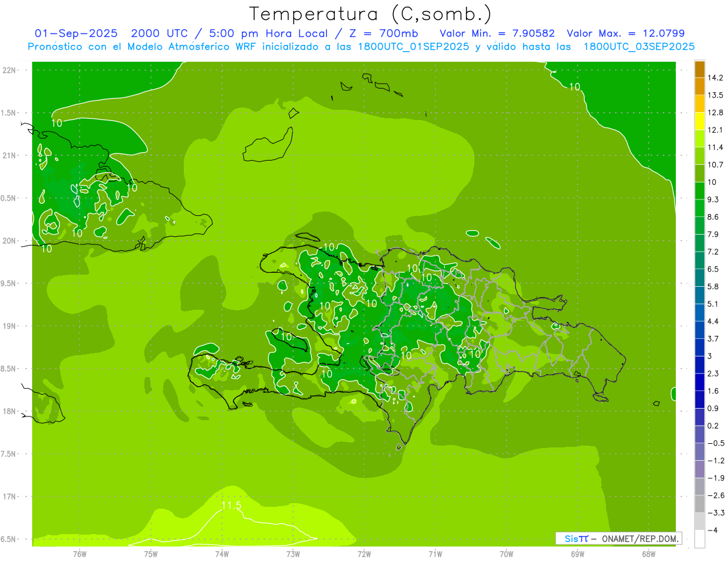Click the '20N' latitude axis label
The height and width of the screenshot is (562, 728).
(9, 241)
